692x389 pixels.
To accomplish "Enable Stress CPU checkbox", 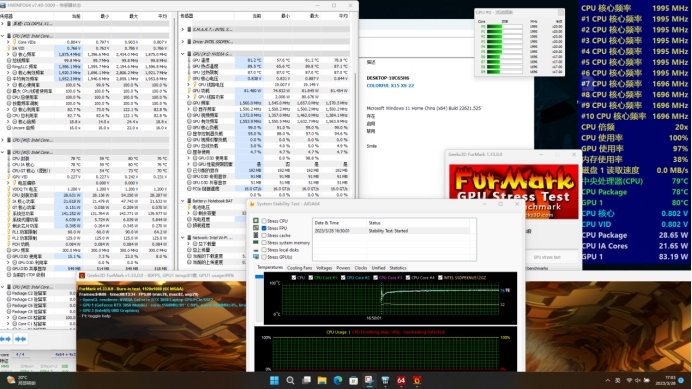I will tap(264, 221).
